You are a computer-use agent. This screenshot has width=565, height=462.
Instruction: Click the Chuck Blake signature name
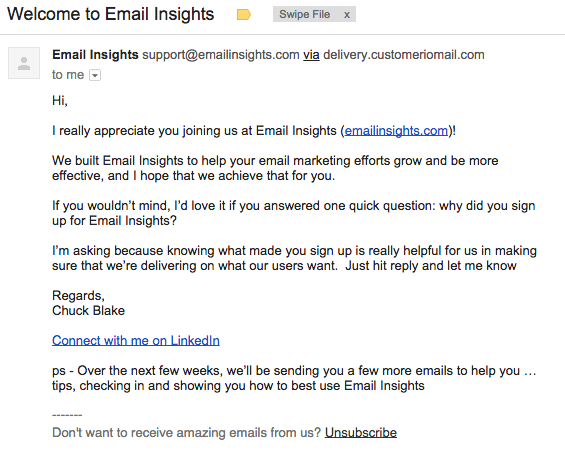tap(88, 311)
